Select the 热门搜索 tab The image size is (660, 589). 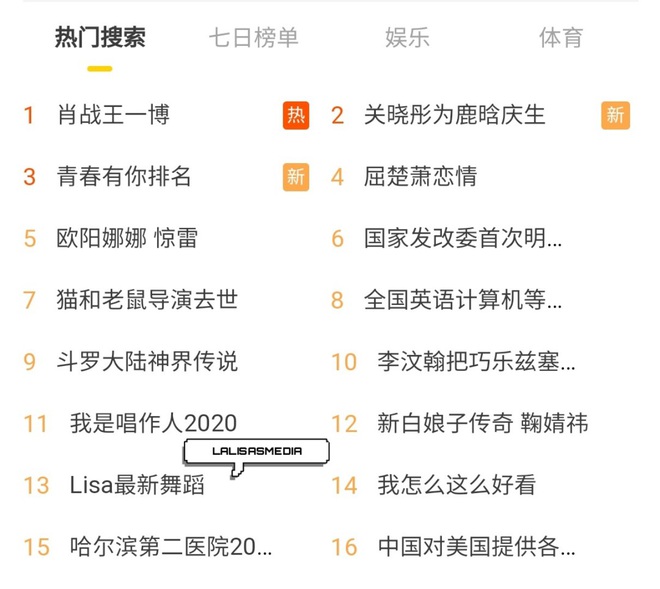click(100, 37)
